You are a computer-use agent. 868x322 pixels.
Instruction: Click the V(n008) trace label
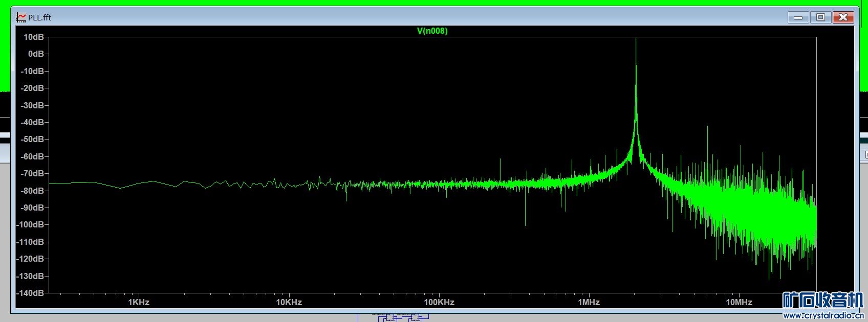point(432,31)
